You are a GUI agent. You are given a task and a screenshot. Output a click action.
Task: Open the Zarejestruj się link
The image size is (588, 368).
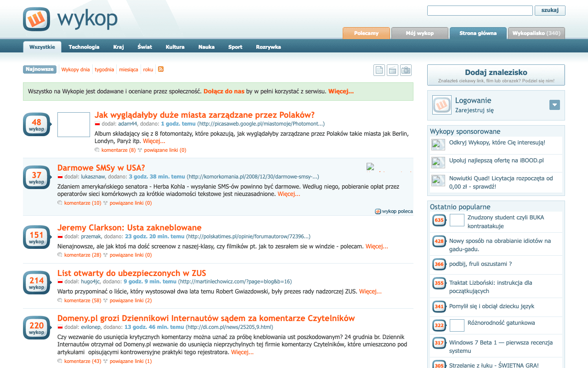475,110
